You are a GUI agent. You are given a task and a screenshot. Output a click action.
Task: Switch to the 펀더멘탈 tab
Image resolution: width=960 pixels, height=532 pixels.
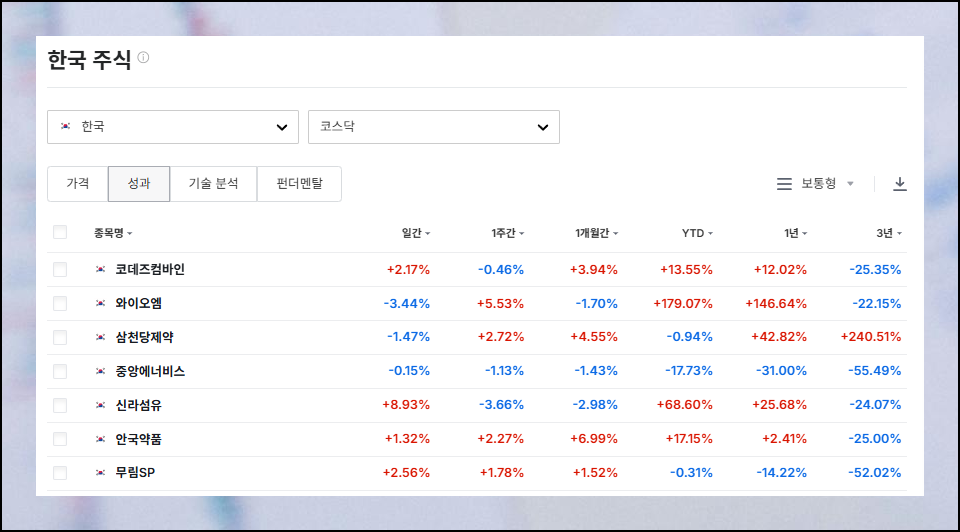(x=299, y=184)
